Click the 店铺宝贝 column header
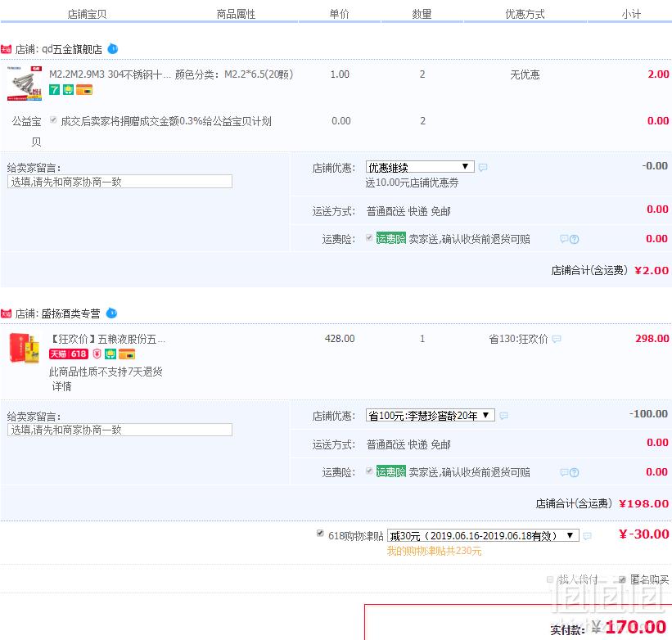This screenshot has width=672, height=640. (87, 14)
